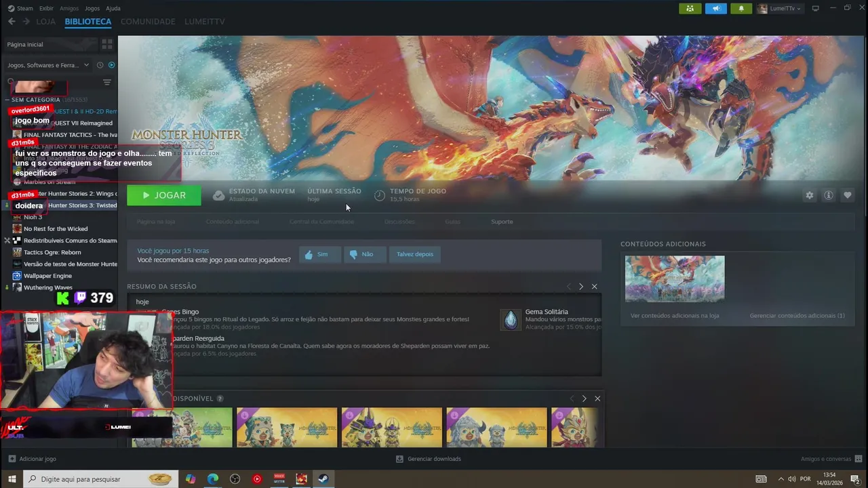868x488 pixels.
Task: Click Adicionar jogo at bottom left
Action: [x=33, y=459]
